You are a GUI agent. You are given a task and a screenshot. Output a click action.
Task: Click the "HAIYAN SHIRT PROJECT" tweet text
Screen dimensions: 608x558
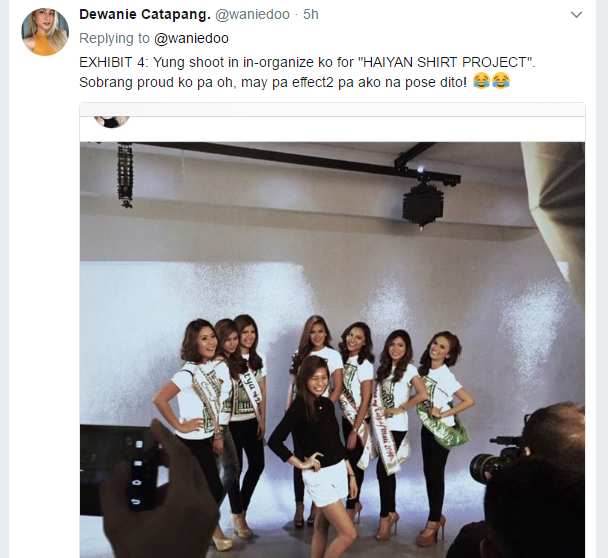pyautogui.click(x=450, y=61)
